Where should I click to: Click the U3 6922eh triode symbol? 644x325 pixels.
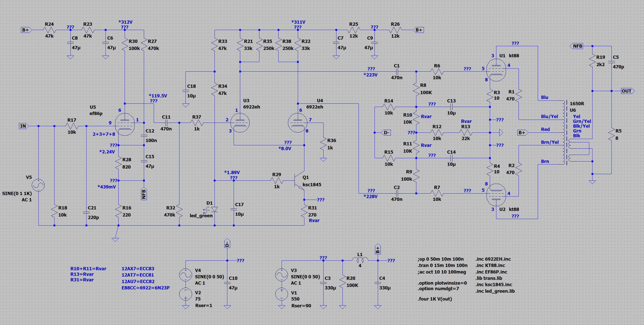(240, 123)
